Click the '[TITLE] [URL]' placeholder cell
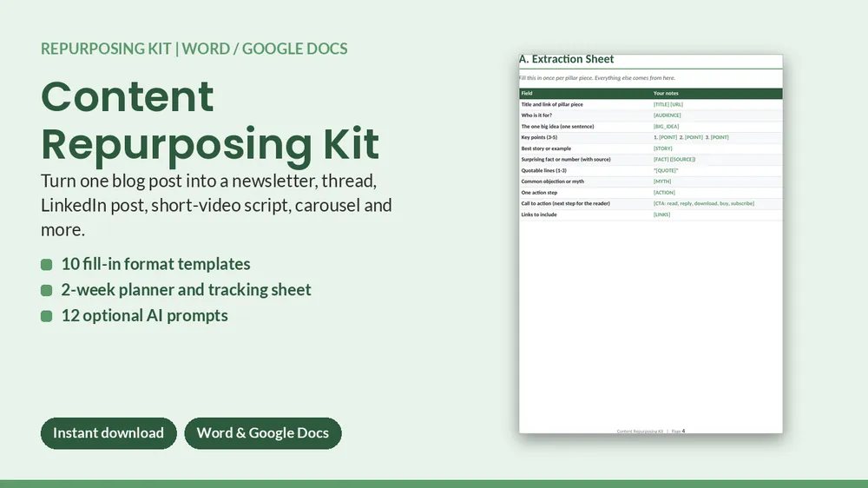Screen dimensions: 868x488 pos(668,104)
